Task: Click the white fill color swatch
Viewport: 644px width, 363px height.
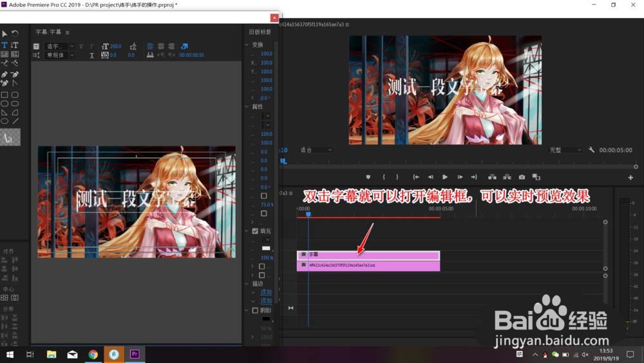Action: pos(266,248)
